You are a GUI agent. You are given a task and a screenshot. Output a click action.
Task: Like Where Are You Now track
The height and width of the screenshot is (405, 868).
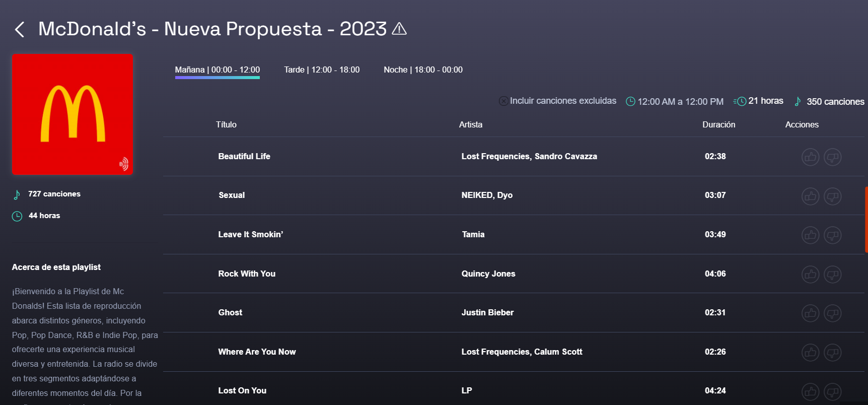click(810, 353)
